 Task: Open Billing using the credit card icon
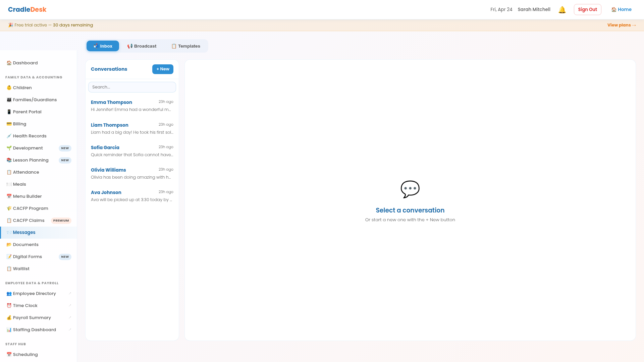coord(9,124)
